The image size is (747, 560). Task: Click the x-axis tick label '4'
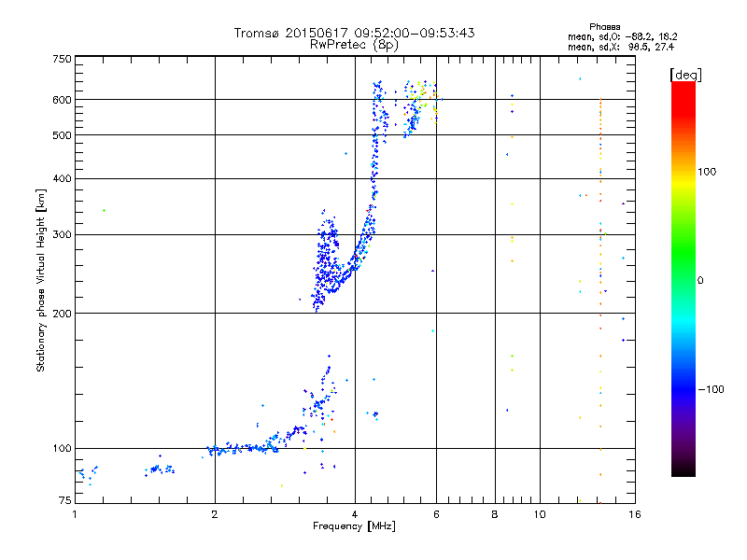coord(355,515)
